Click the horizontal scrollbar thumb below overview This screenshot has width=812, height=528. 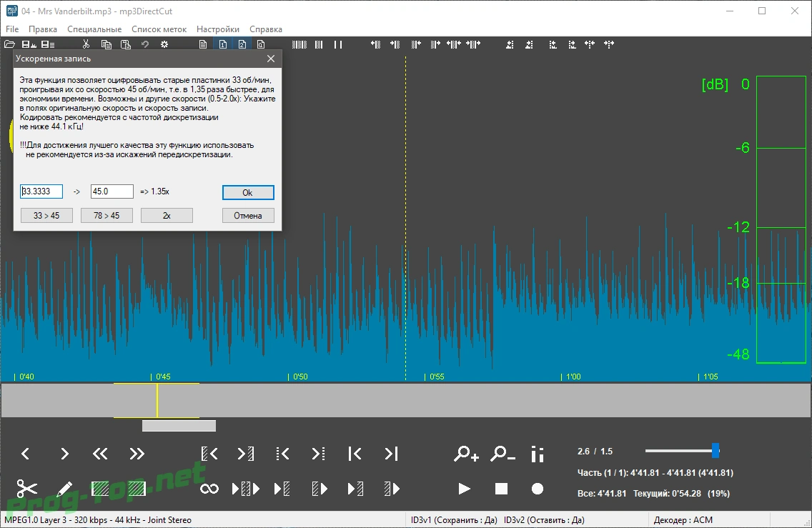point(179,426)
